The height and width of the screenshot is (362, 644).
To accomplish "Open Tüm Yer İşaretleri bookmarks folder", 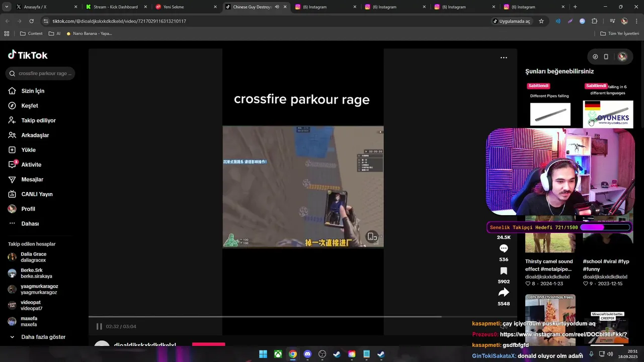I will point(620,34).
